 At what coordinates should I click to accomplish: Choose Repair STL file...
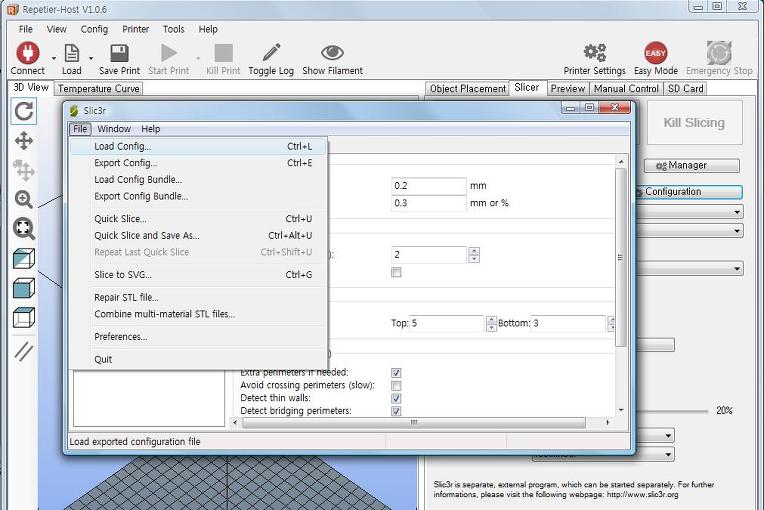point(199,297)
